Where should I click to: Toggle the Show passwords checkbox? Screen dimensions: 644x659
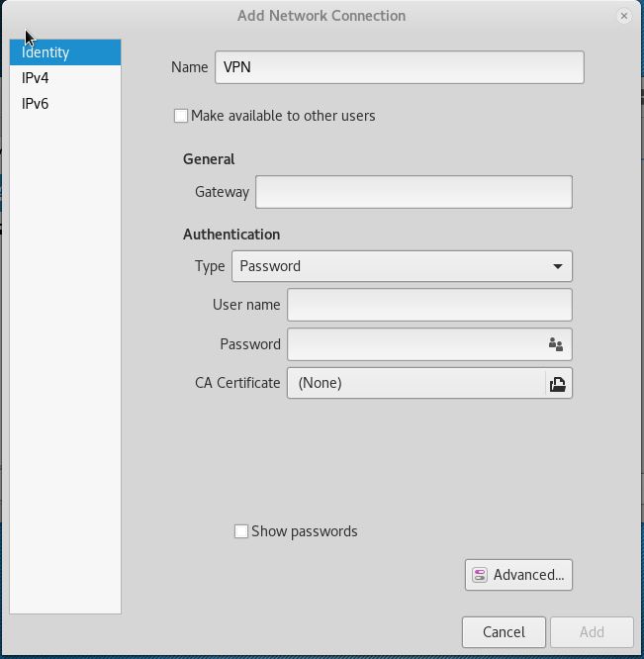[241, 531]
